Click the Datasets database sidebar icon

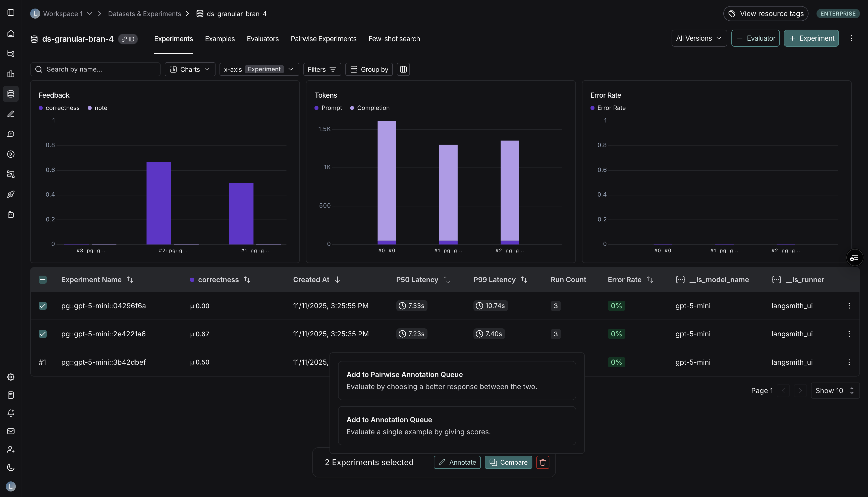(x=11, y=94)
